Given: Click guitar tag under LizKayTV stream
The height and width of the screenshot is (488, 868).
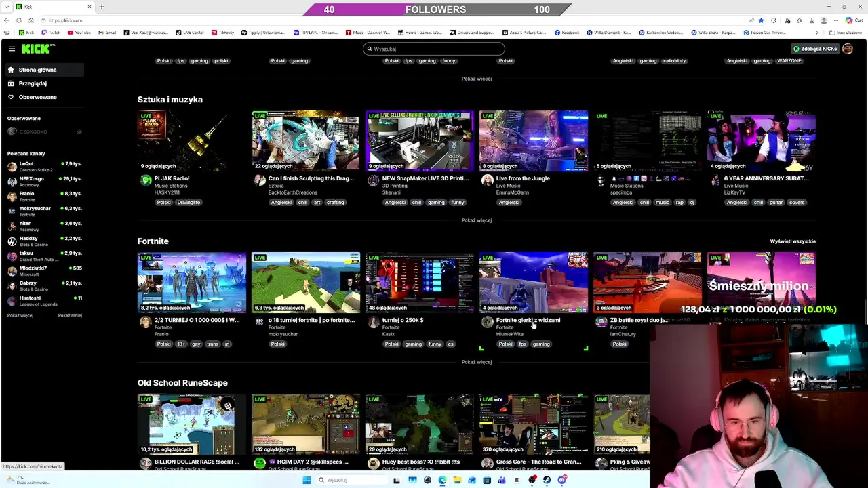Looking at the screenshot, I should click(x=776, y=202).
